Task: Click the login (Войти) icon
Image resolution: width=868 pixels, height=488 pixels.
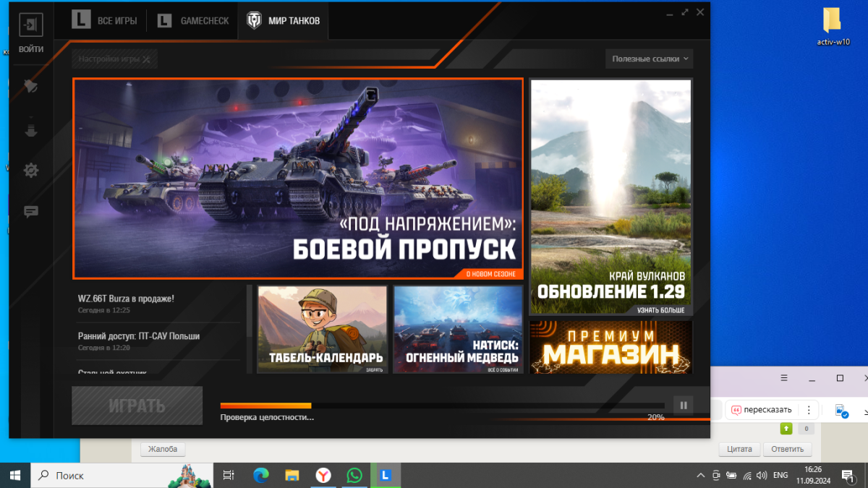Action: [x=31, y=25]
